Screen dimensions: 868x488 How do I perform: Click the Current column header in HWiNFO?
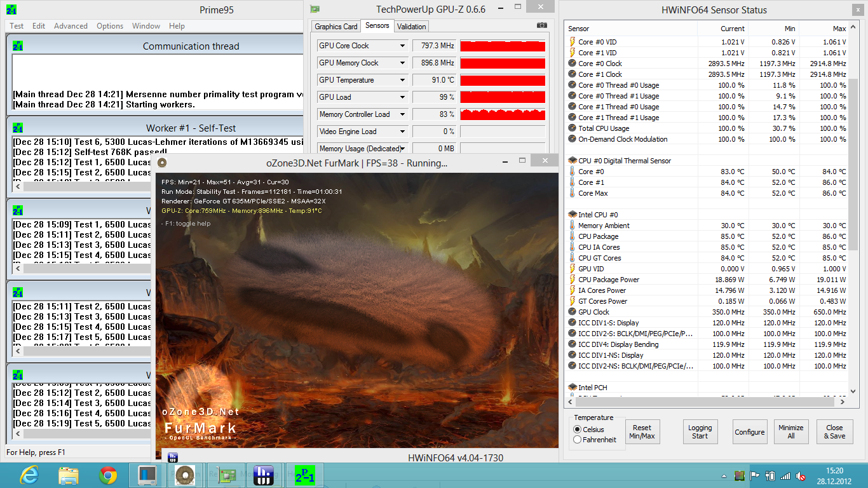coord(722,29)
